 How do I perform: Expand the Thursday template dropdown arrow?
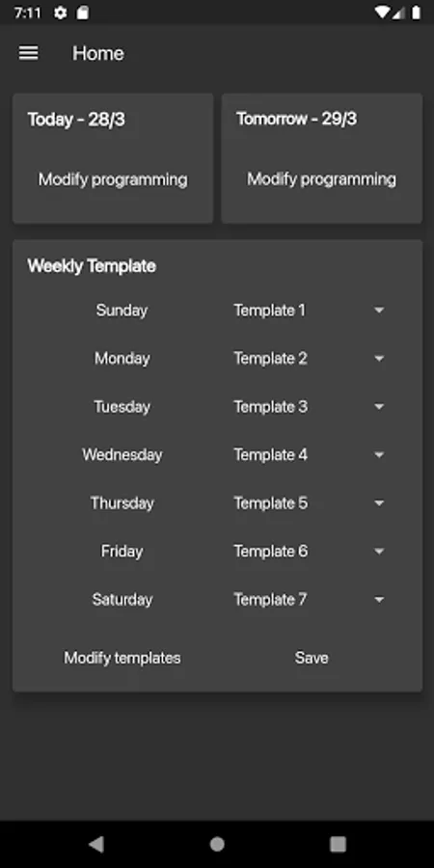379,503
